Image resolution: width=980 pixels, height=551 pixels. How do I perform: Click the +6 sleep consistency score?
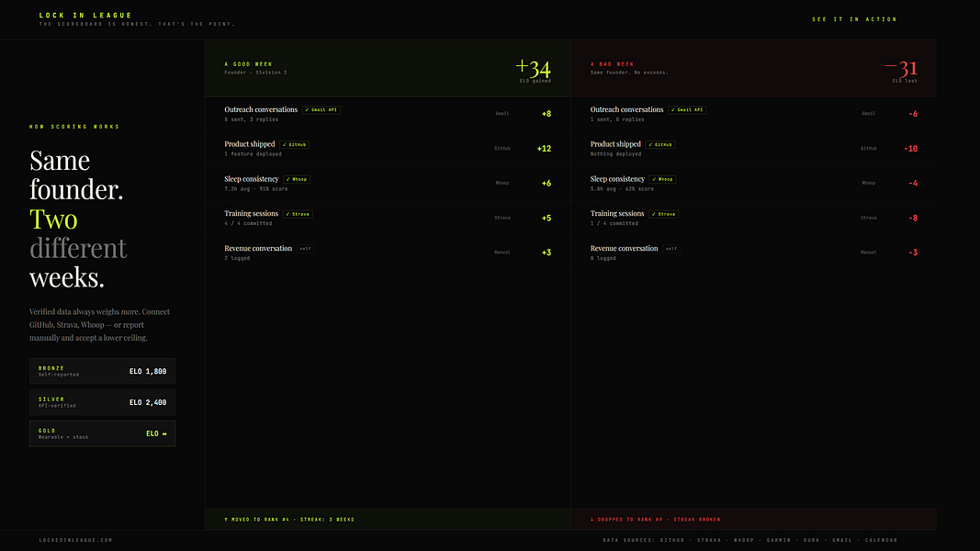(546, 183)
